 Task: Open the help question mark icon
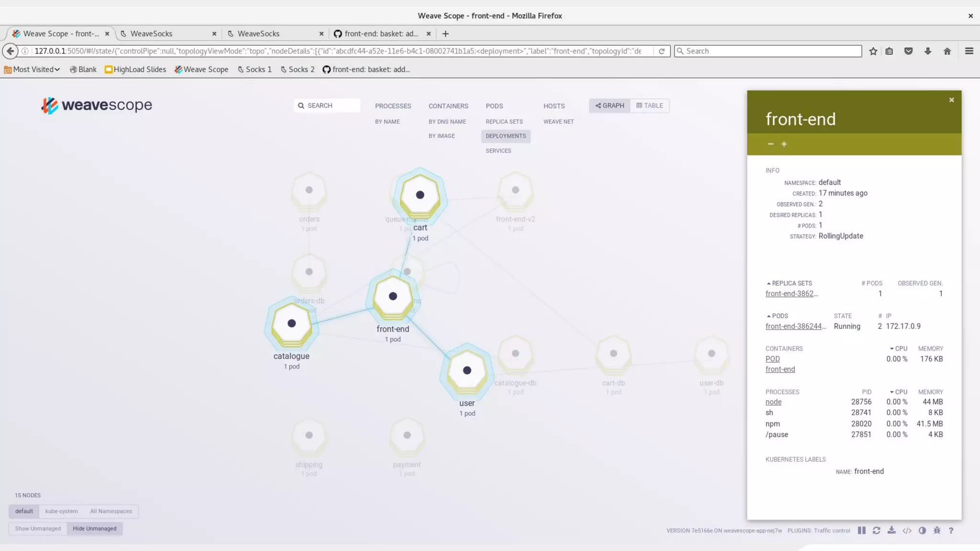[x=951, y=530]
